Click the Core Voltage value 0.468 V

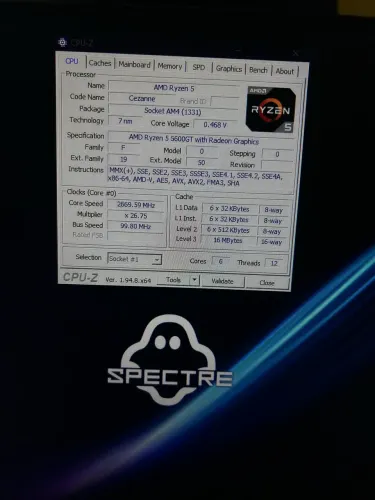tap(215, 125)
